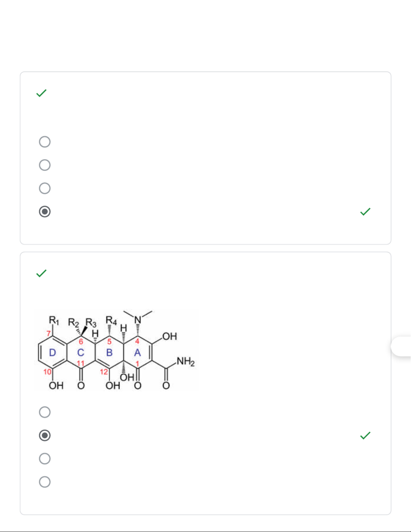Viewport: 411px width, 532px height.
Task: Click the R4 substituent label in the structure
Action: click(x=111, y=320)
